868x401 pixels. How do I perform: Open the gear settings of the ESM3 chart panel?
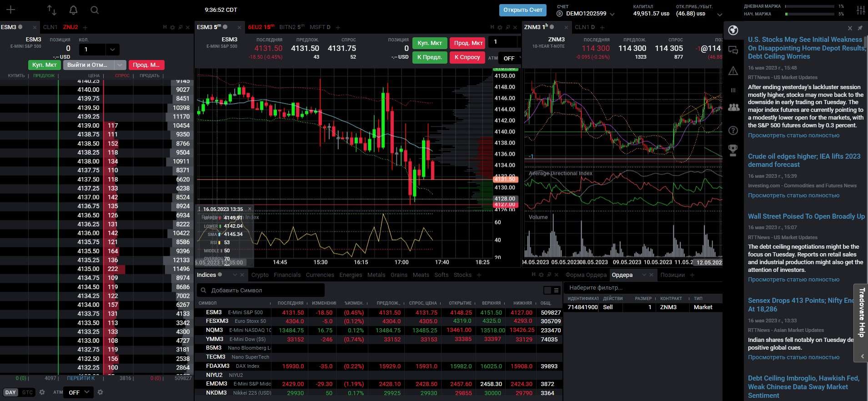[x=500, y=27]
